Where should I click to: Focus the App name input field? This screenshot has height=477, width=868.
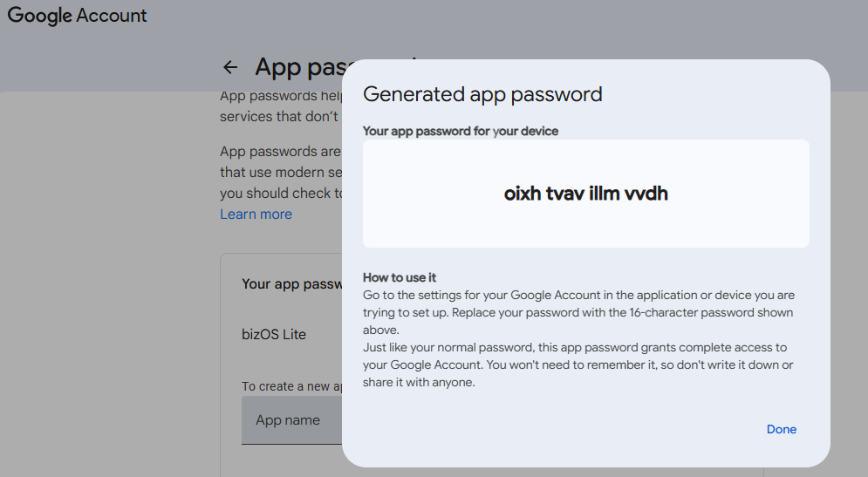[292, 420]
